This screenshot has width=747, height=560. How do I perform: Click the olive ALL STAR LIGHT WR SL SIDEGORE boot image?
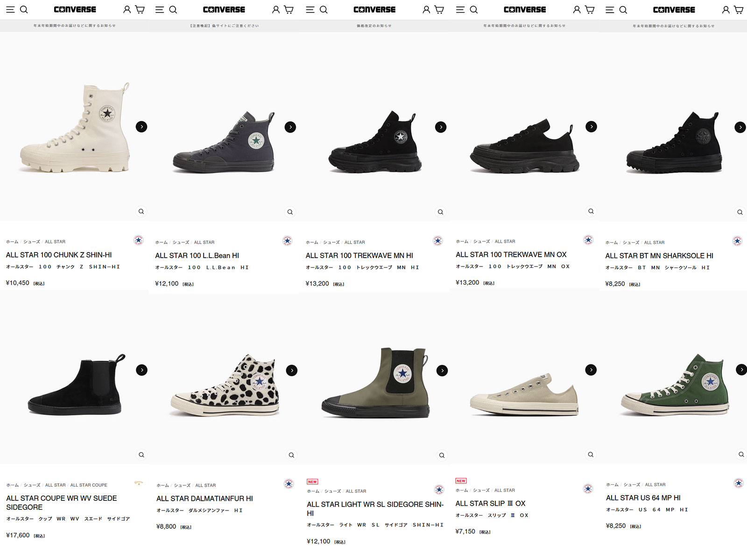(x=376, y=383)
